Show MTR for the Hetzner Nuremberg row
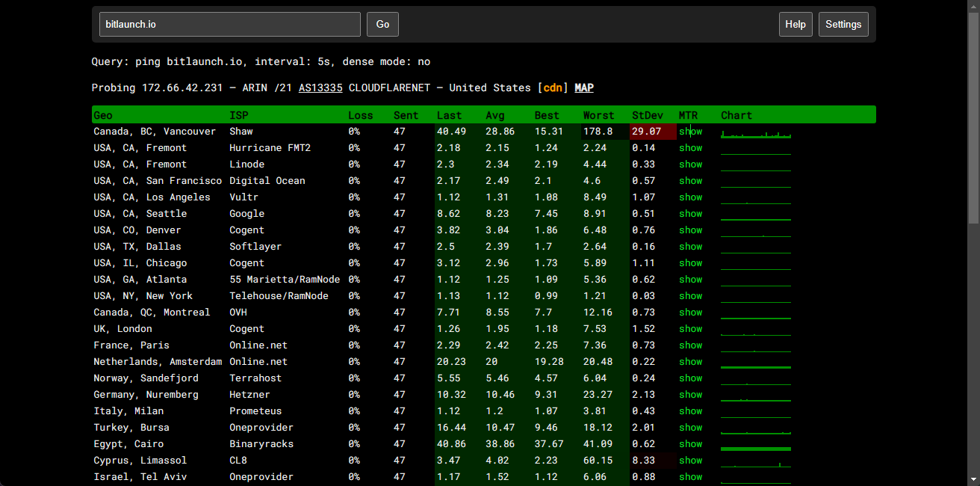Viewport: 980px width, 486px height. pyautogui.click(x=689, y=394)
